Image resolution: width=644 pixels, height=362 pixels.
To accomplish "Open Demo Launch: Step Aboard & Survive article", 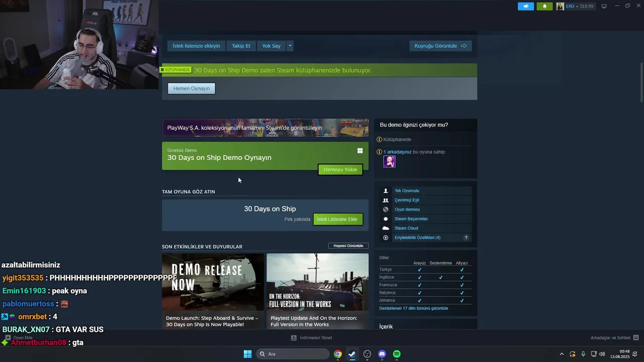I will (x=212, y=321).
